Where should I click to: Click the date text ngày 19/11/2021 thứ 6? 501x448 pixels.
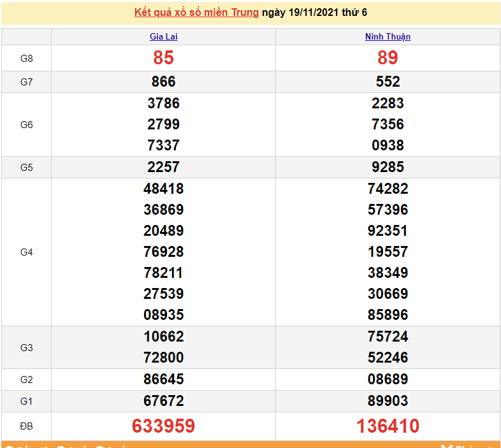(x=314, y=13)
